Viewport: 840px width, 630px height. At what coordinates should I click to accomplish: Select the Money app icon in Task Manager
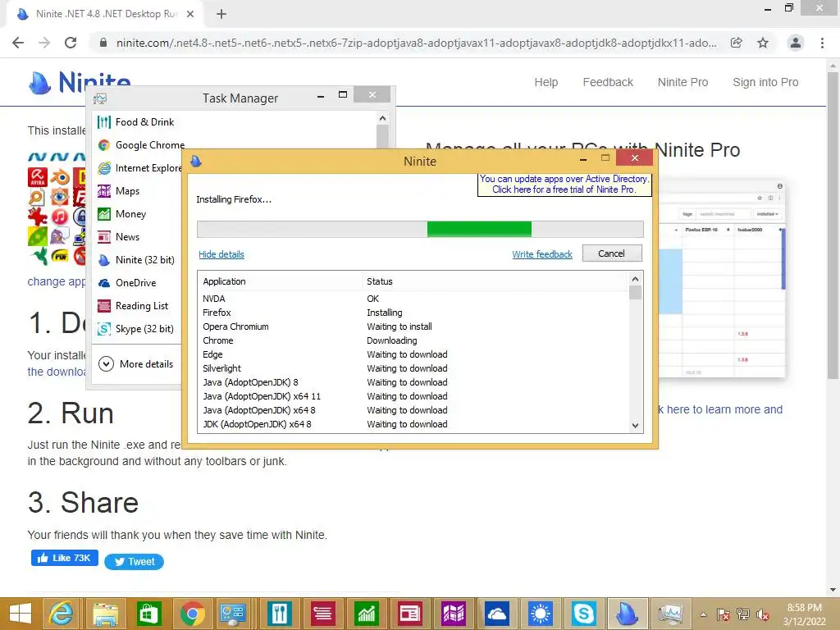point(104,214)
